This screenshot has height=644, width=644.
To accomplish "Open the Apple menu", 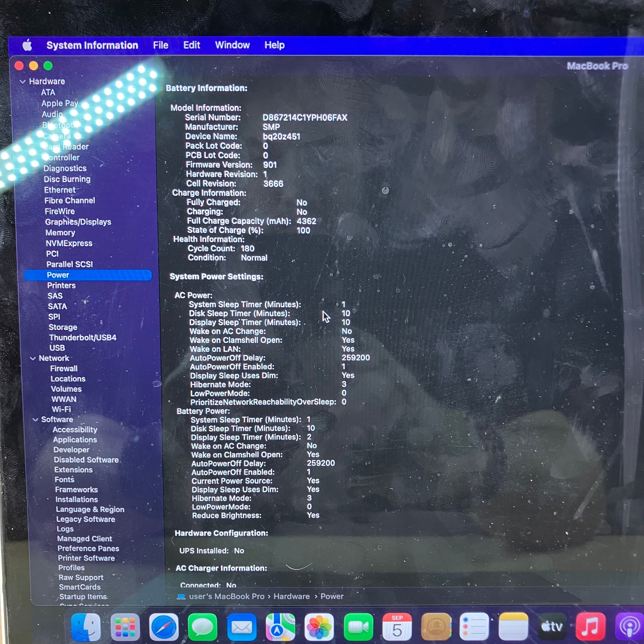I will tap(27, 45).
